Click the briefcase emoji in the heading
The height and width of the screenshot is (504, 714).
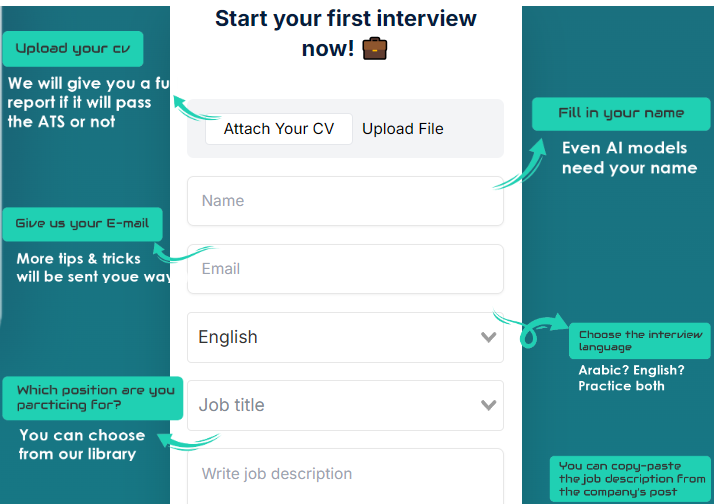pos(375,48)
